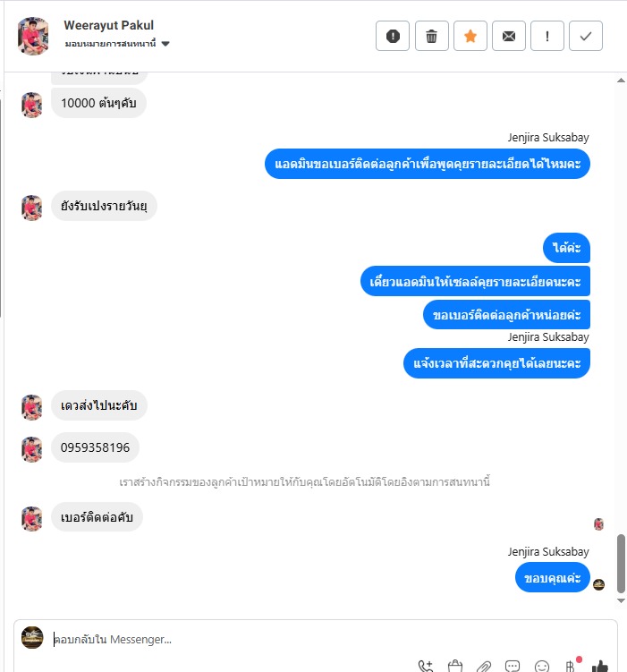This screenshot has width=627, height=672.
Task: Open the phone call request icon
Action: point(426,667)
